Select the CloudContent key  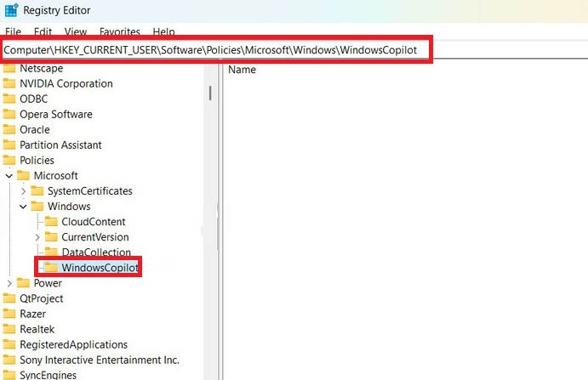[x=94, y=222]
